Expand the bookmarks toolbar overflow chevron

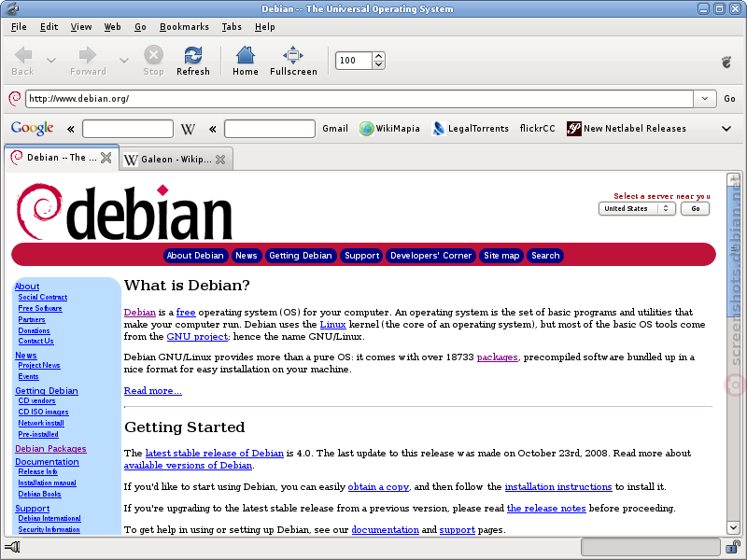point(726,129)
